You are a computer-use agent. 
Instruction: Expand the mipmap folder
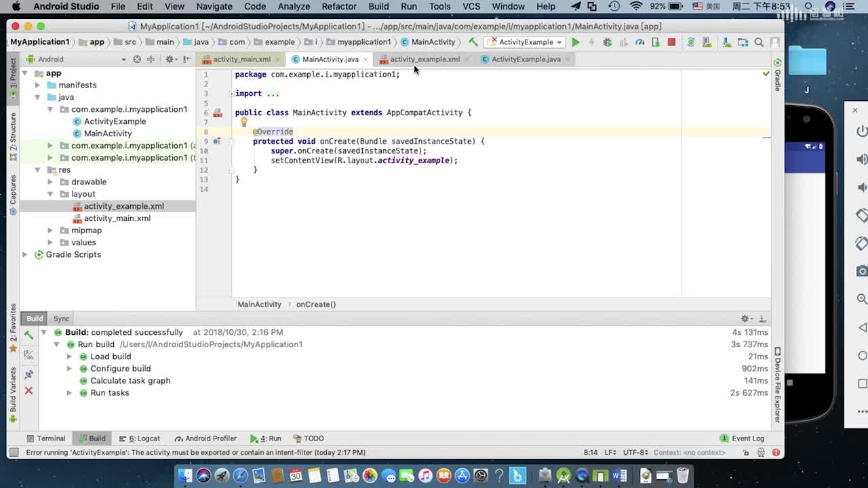tap(50, 230)
